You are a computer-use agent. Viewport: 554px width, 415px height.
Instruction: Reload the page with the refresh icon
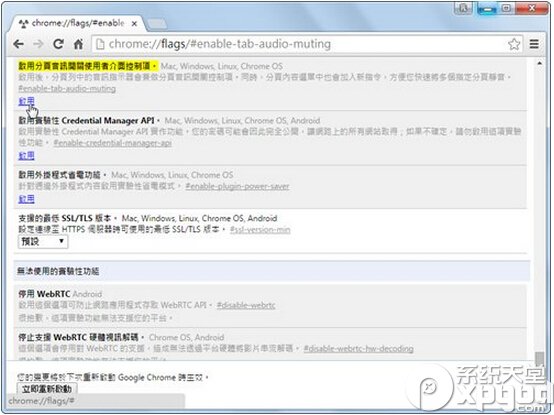58,44
